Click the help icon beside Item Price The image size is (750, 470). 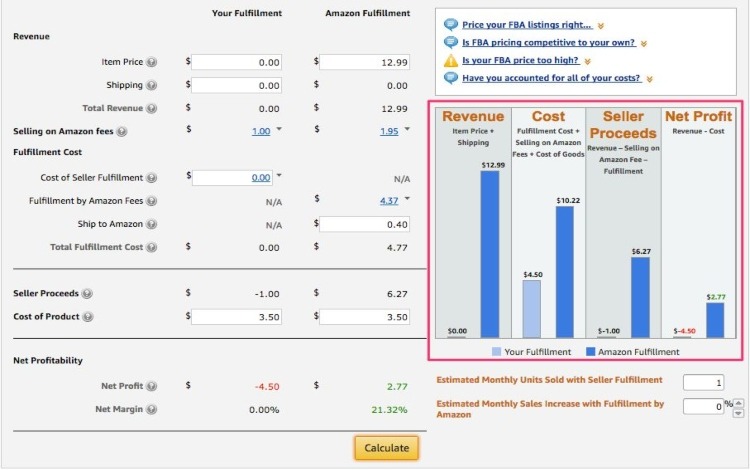[x=152, y=62]
